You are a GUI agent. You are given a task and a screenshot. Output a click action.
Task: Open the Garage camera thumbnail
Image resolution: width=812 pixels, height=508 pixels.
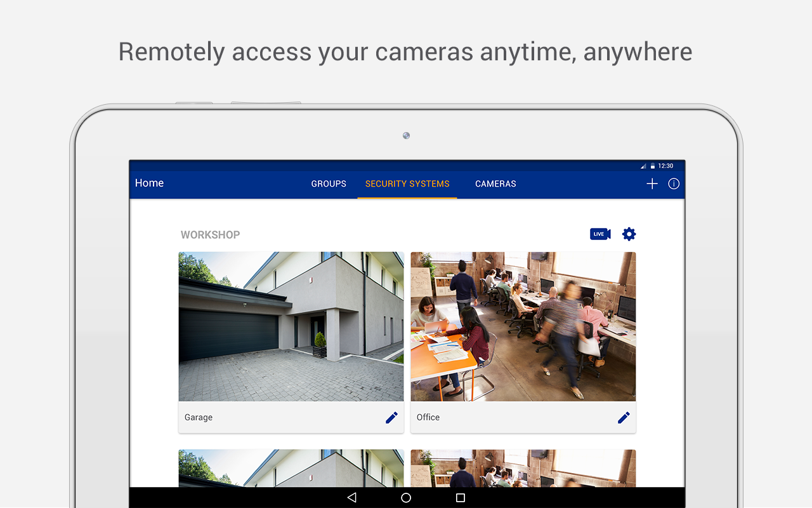[x=291, y=326]
